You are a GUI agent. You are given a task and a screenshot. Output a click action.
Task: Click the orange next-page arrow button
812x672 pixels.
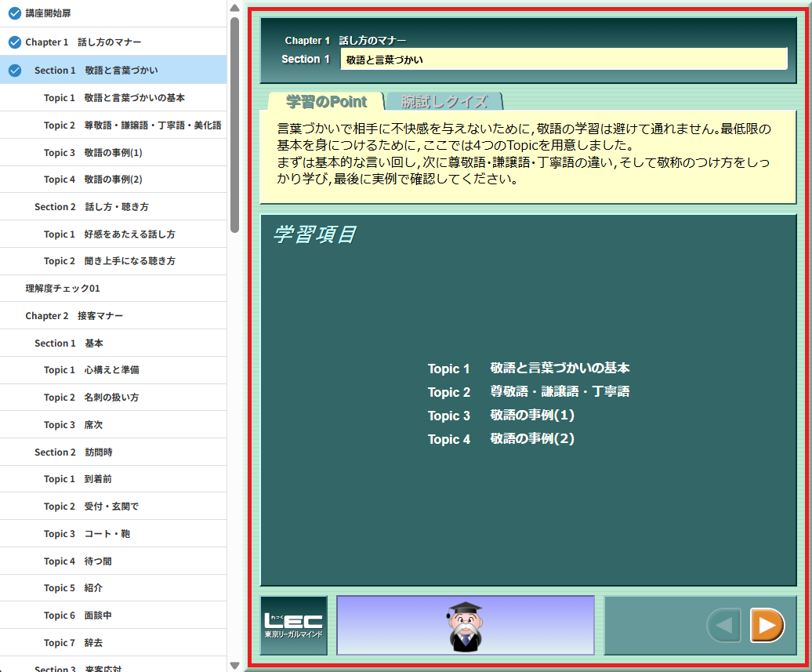click(767, 625)
